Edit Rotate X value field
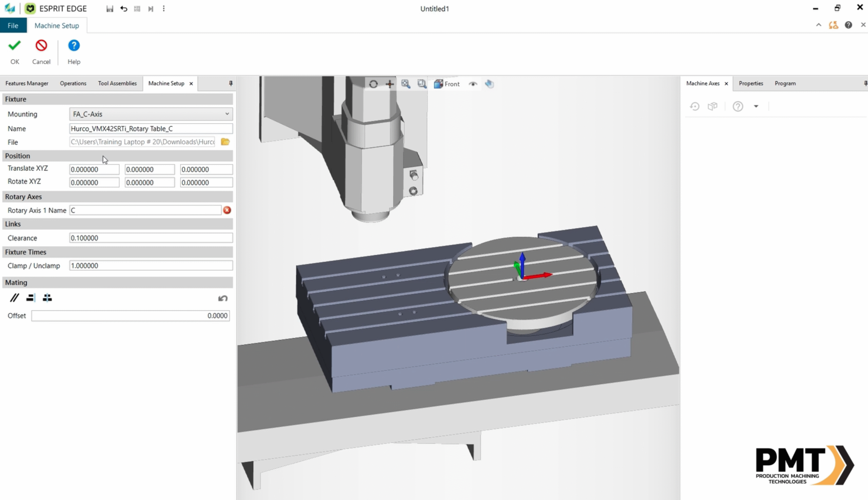868x500 pixels. (95, 182)
